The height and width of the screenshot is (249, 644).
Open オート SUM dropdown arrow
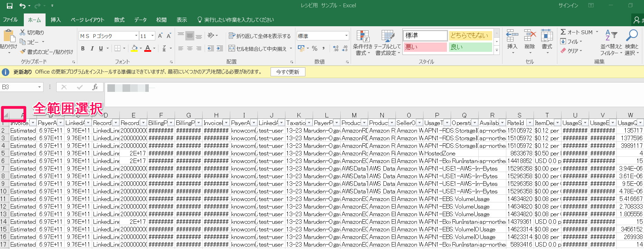point(597,32)
